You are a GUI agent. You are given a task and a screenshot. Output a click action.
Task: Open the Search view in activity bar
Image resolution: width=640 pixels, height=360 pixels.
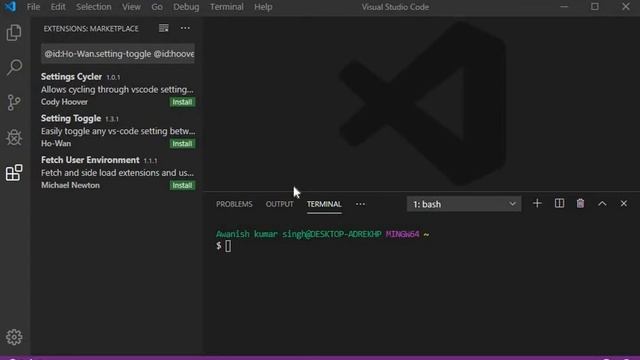click(x=14, y=67)
